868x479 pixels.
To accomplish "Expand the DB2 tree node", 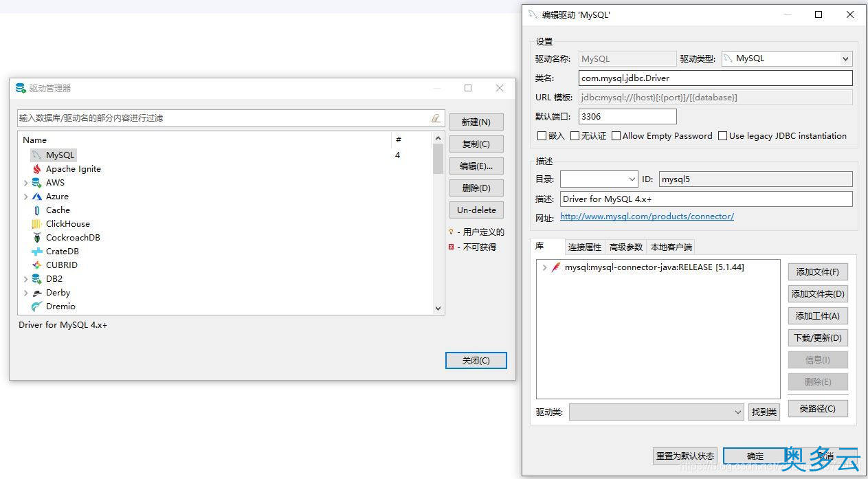I will pos(26,279).
